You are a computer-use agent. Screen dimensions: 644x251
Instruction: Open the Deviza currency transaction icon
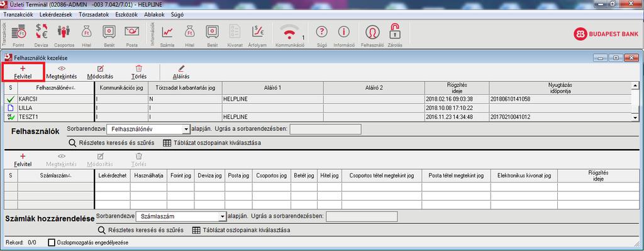click(x=41, y=35)
